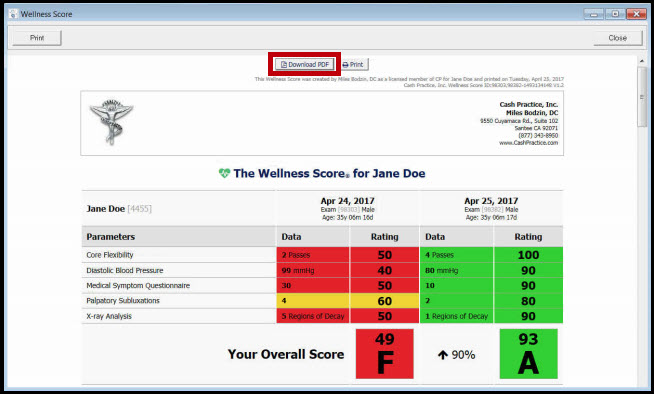Click the Print button beside Download PDF
This screenshot has width=654, height=394.
coord(353,65)
